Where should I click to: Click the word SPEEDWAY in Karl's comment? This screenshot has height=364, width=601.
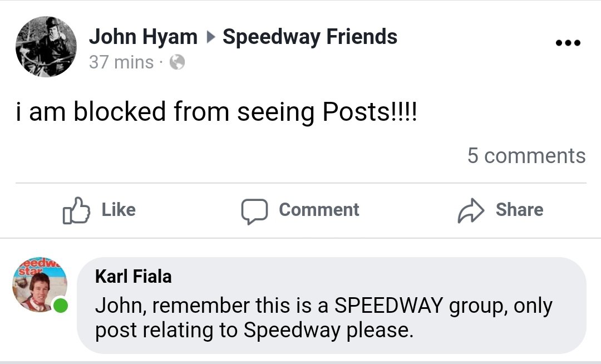[388, 306]
